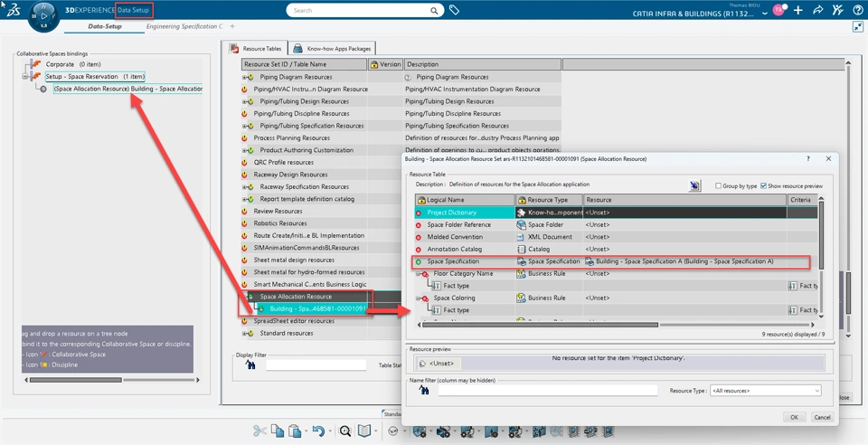
Task: Click the Collaborative Spaces horizontal scrollbar
Action: click(76, 380)
